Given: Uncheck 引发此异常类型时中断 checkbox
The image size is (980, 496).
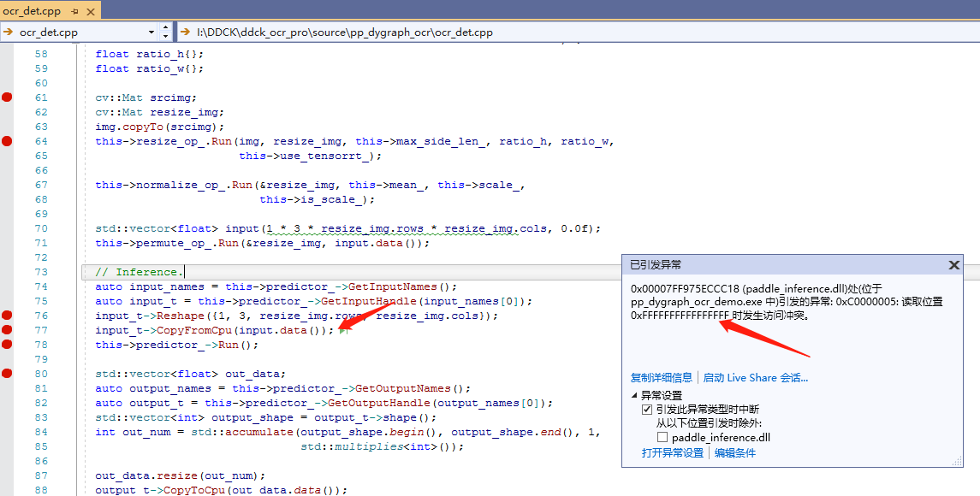Looking at the screenshot, I should [x=647, y=410].
